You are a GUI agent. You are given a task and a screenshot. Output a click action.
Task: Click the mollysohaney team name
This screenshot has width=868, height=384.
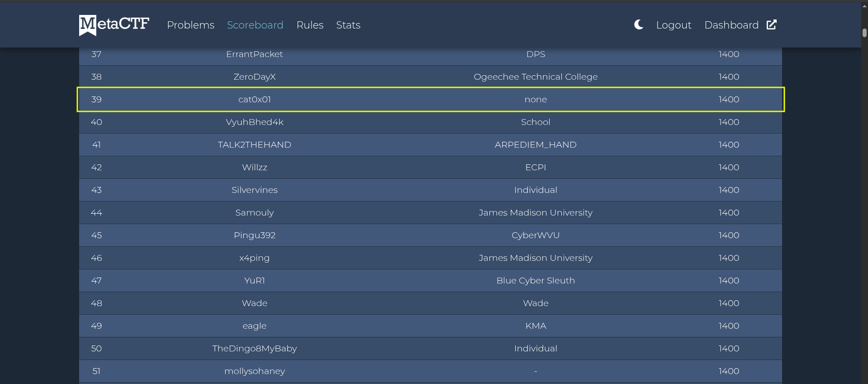click(255, 371)
